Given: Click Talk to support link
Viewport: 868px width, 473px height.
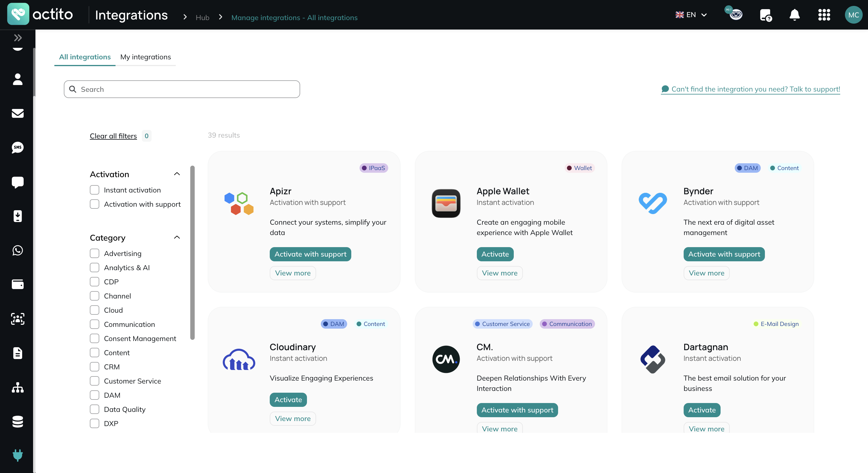Looking at the screenshot, I should point(750,89).
